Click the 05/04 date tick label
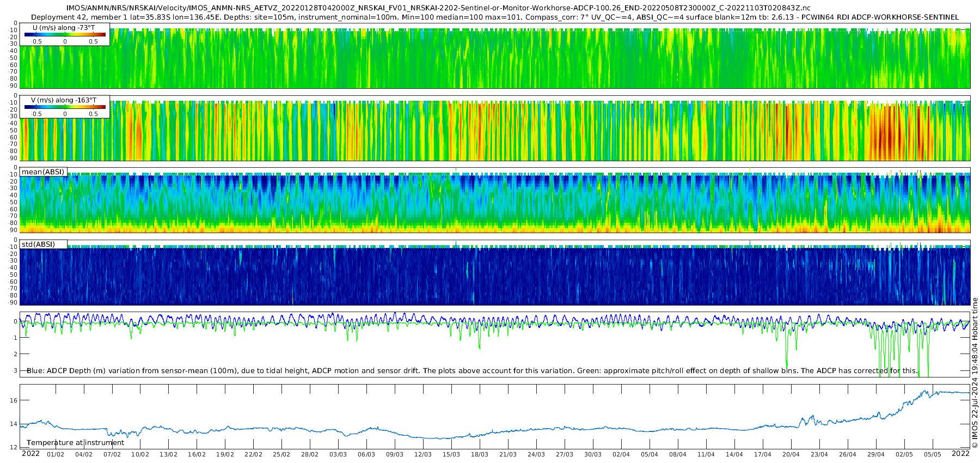The width and height of the screenshot is (980, 463). click(650, 454)
